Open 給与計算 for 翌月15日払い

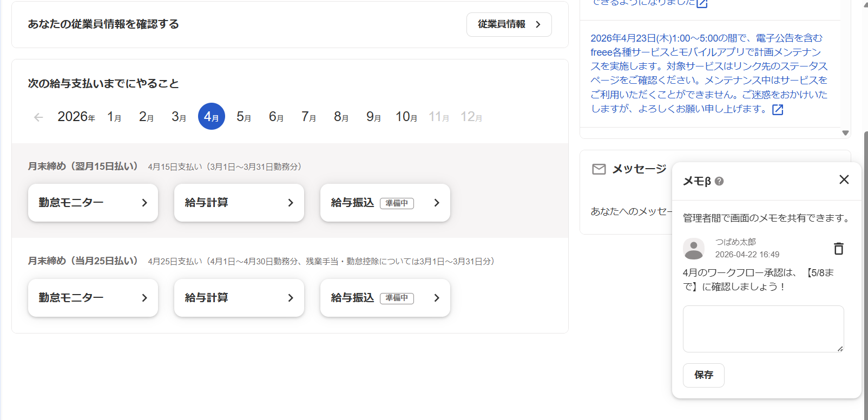click(239, 203)
